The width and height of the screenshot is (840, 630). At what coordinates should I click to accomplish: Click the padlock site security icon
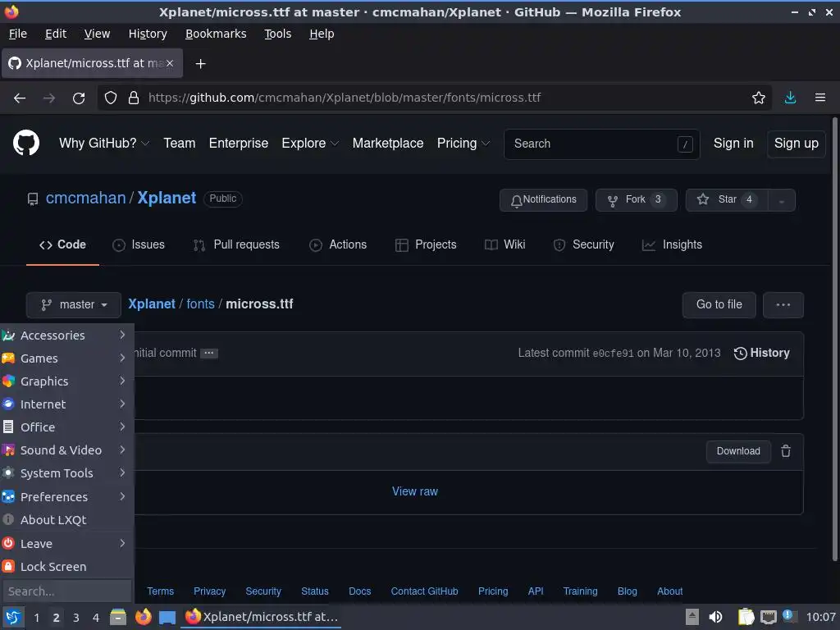[134, 98]
